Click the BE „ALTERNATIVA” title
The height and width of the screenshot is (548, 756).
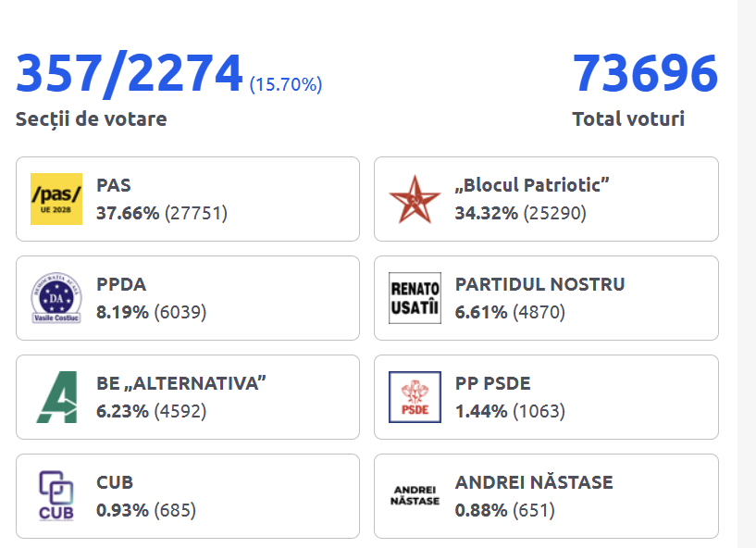[181, 383]
